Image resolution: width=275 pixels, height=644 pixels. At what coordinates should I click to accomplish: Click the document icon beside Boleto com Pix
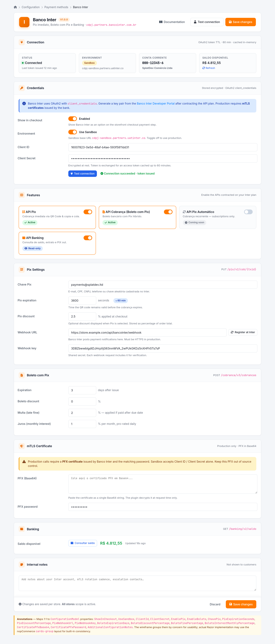pos(22,375)
